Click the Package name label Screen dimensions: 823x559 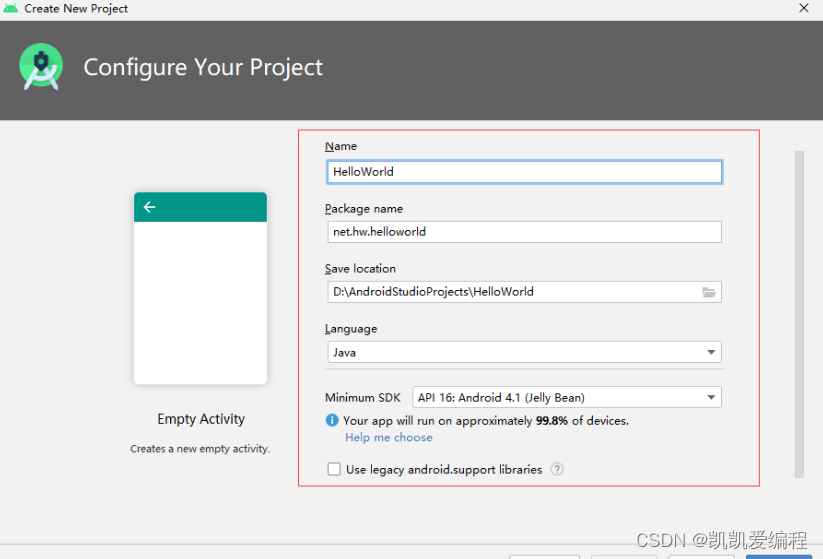coord(364,208)
